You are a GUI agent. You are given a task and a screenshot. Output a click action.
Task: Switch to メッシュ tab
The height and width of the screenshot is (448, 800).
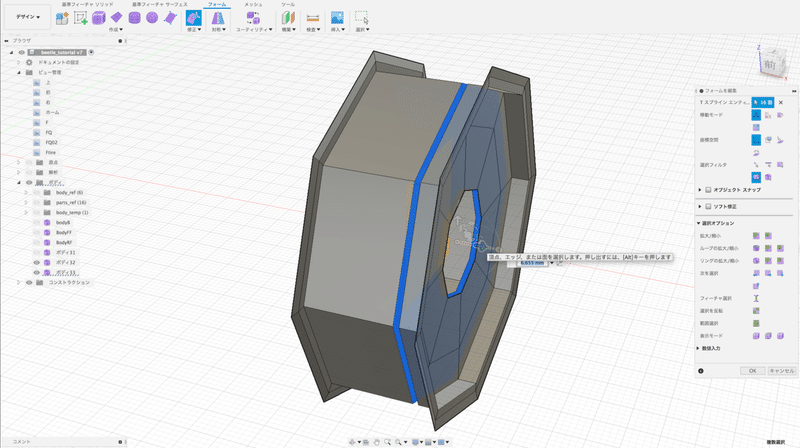(253, 4)
